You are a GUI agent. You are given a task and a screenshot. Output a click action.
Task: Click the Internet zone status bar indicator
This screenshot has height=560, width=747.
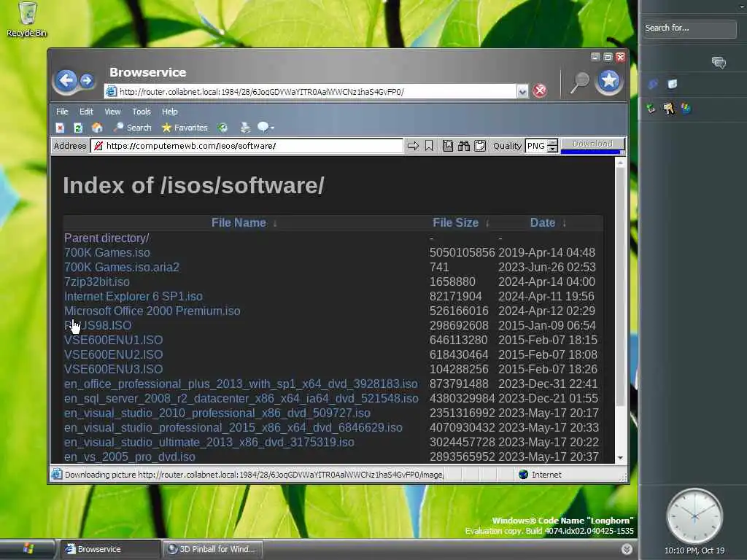[541, 475]
